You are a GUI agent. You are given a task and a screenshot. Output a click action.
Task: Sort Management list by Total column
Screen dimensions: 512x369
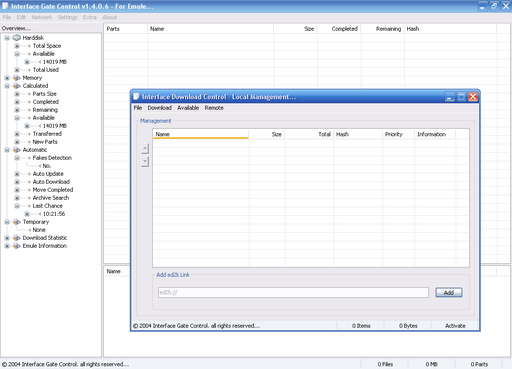tap(309, 134)
